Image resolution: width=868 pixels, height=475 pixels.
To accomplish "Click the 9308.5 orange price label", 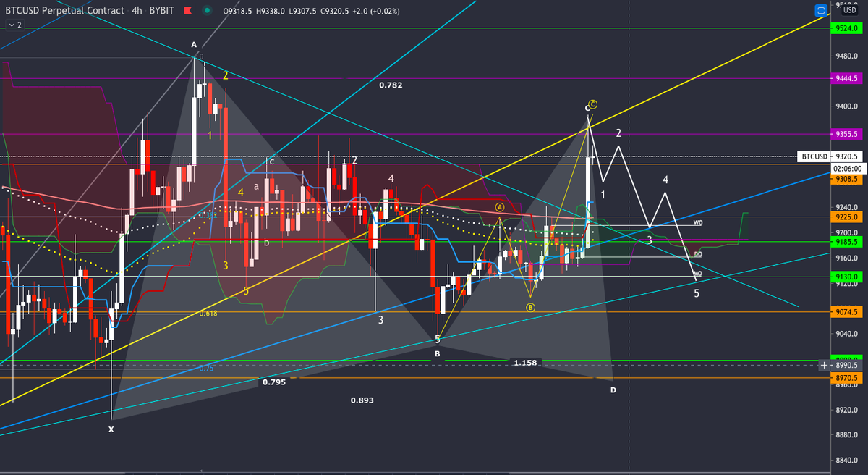I will click(846, 178).
